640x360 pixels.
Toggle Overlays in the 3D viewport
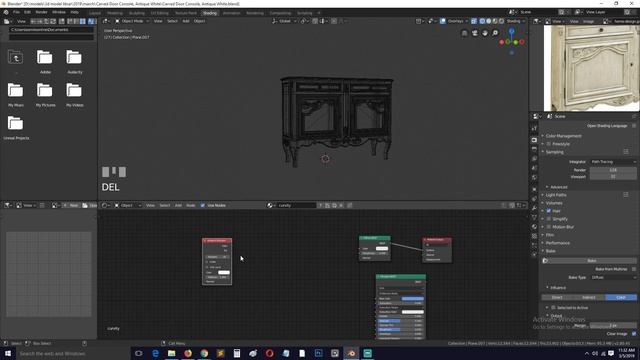pos(443,21)
